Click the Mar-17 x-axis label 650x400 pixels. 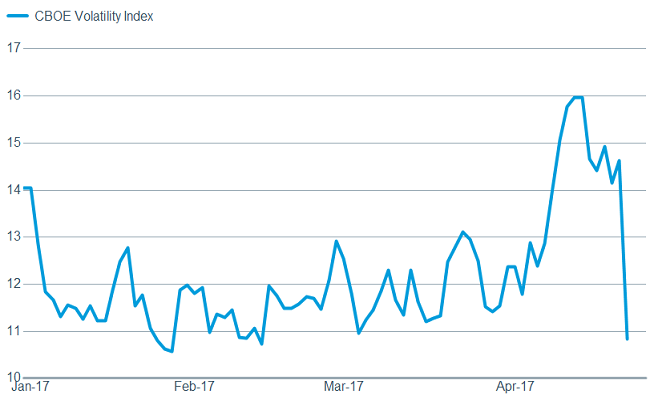pyautogui.click(x=343, y=386)
